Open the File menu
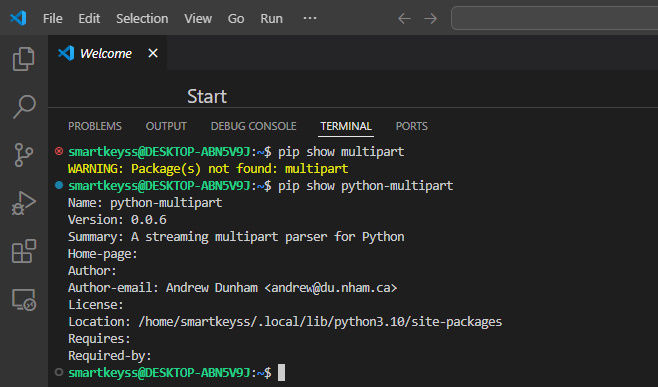 pos(52,18)
